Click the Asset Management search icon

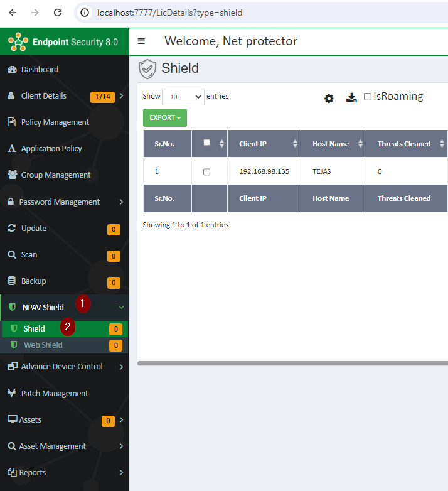[x=11, y=446]
